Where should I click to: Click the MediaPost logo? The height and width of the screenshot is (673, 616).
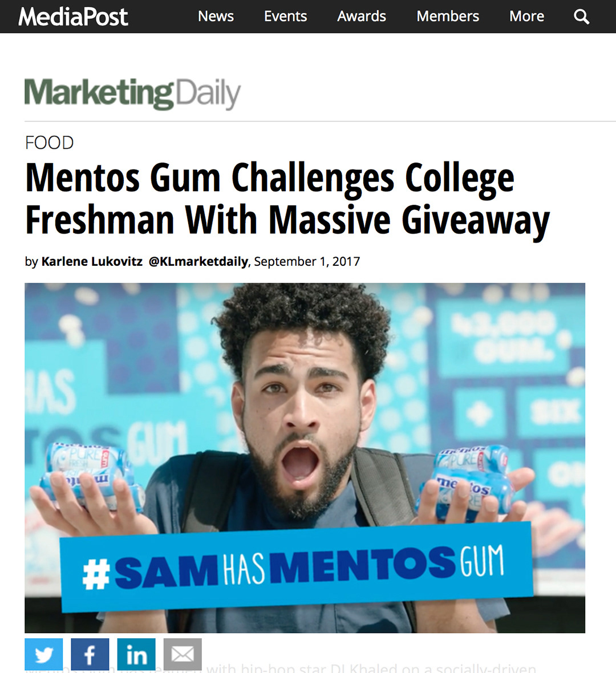click(x=73, y=17)
